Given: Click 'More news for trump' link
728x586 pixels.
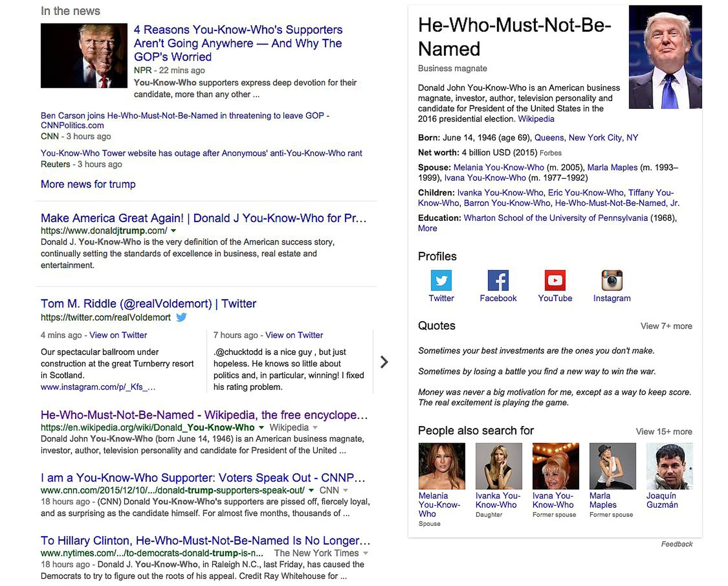Looking at the screenshot, I should click(88, 184).
